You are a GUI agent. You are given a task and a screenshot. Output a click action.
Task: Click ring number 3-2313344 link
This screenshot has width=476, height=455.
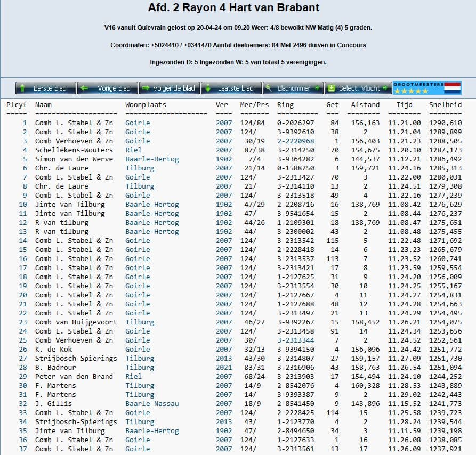click(x=296, y=340)
